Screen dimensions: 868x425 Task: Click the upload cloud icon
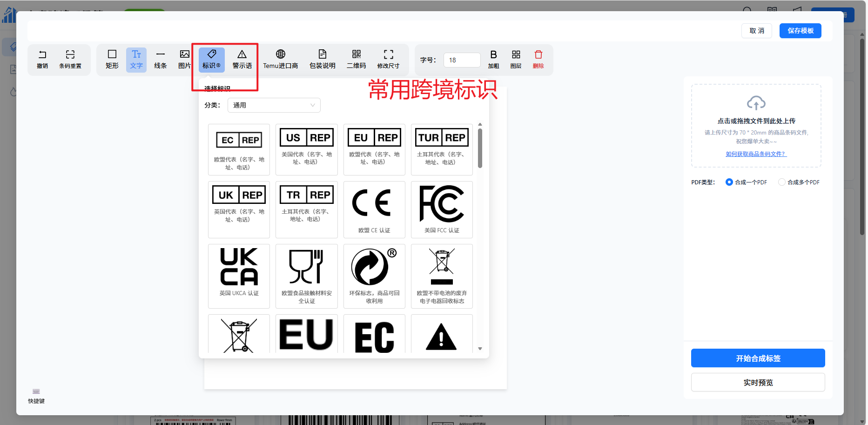756,103
